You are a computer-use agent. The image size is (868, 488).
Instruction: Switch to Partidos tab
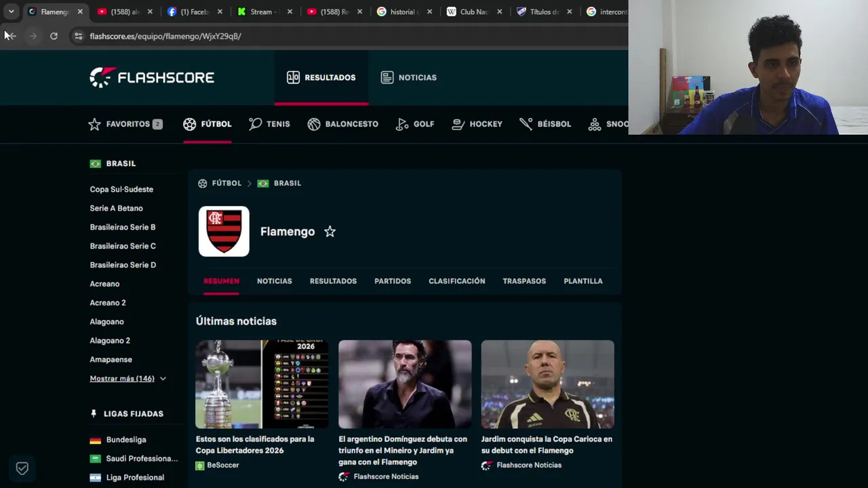pos(393,281)
